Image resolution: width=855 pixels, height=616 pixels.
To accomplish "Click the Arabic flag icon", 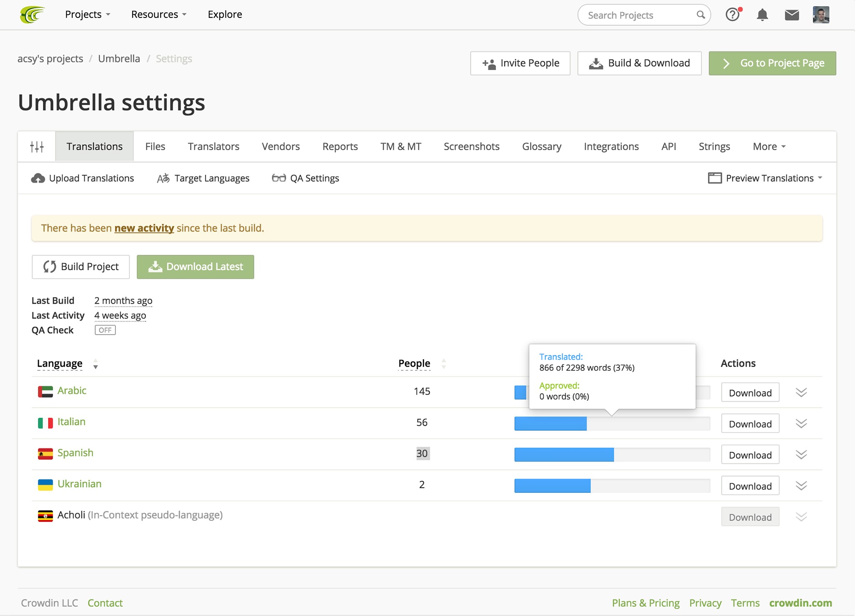I will click(45, 391).
